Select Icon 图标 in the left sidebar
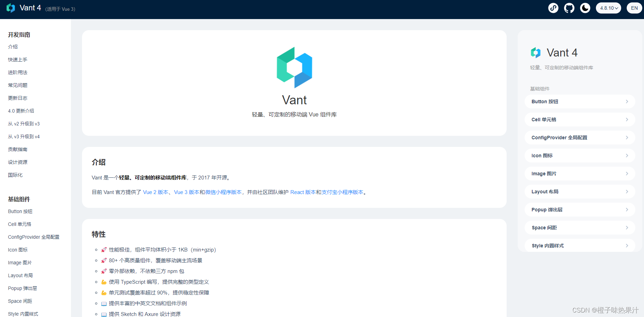 [x=18, y=250]
